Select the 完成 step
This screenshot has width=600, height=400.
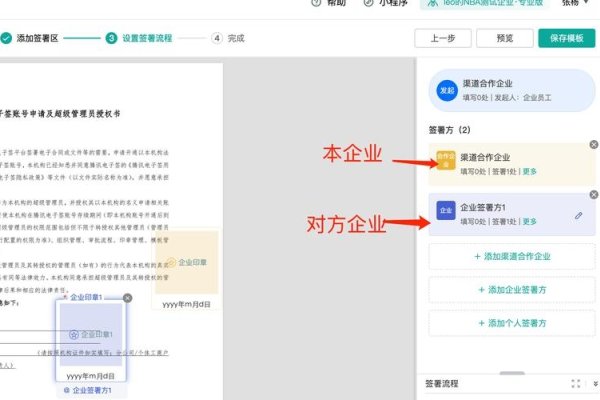click(236, 38)
